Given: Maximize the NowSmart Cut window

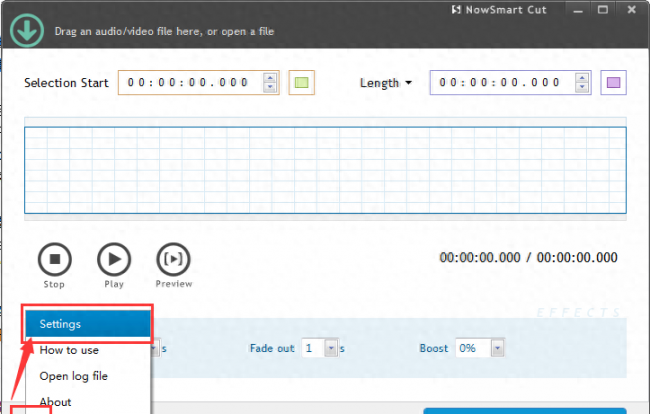Looking at the screenshot, I should click(603, 10).
